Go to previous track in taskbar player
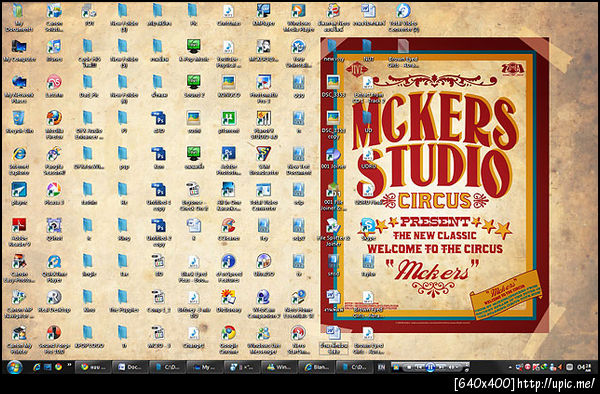The image size is (600, 394). tap(419, 367)
